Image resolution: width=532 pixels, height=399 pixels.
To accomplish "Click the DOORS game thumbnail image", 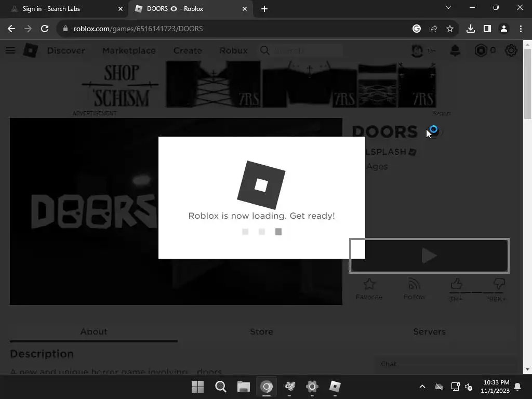I will pos(84,211).
